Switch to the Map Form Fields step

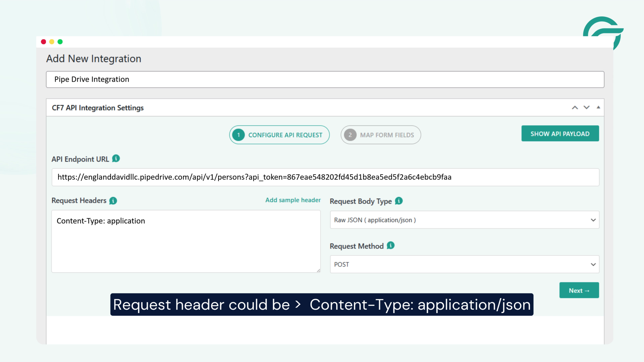click(x=381, y=135)
